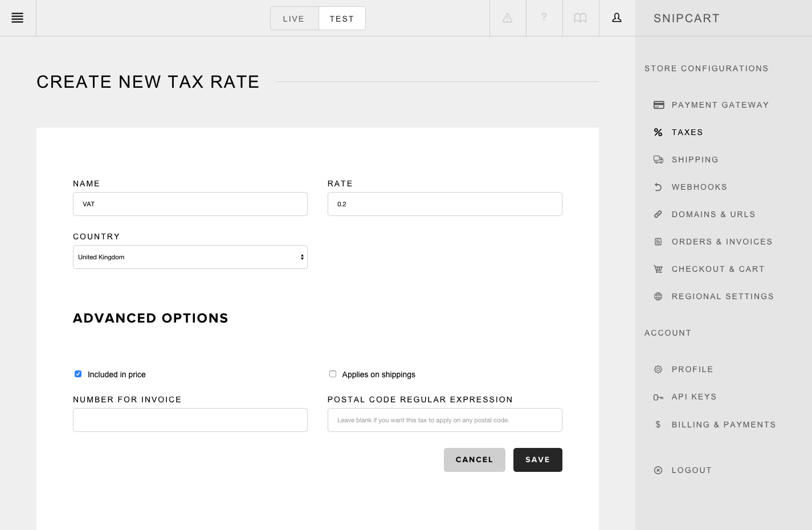Click the Logout link
The image size is (812, 530).
[x=692, y=470]
